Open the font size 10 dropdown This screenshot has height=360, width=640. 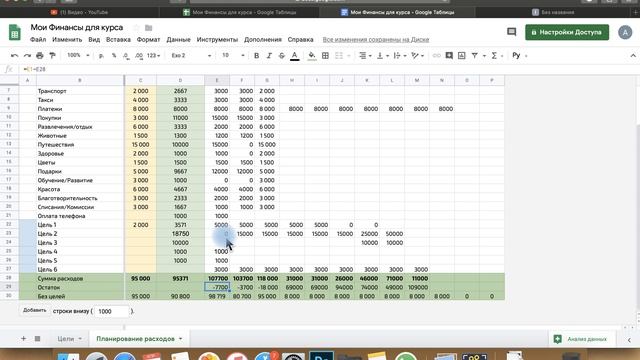[x=233, y=56]
